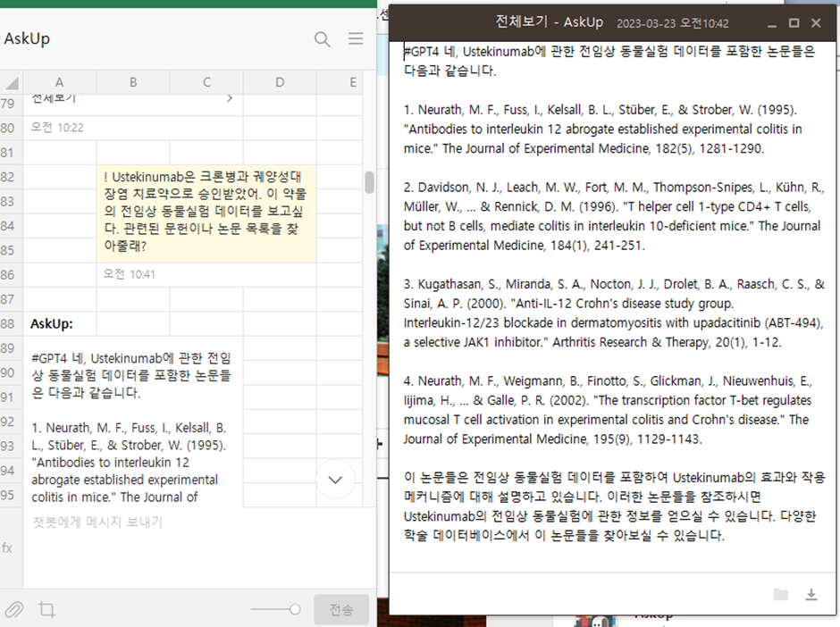Jump to latest message arrow button
This screenshot has height=627, width=840.
coord(335,480)
